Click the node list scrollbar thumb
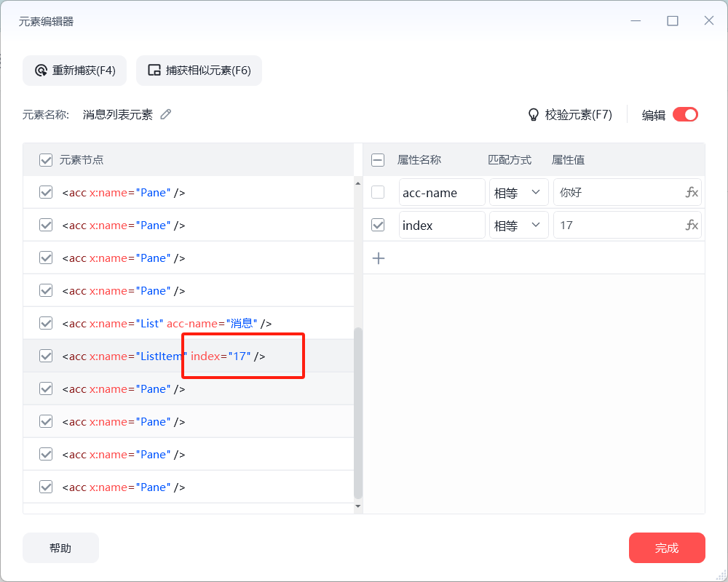Viewport: 728px width, 582px height. point(358,413)
